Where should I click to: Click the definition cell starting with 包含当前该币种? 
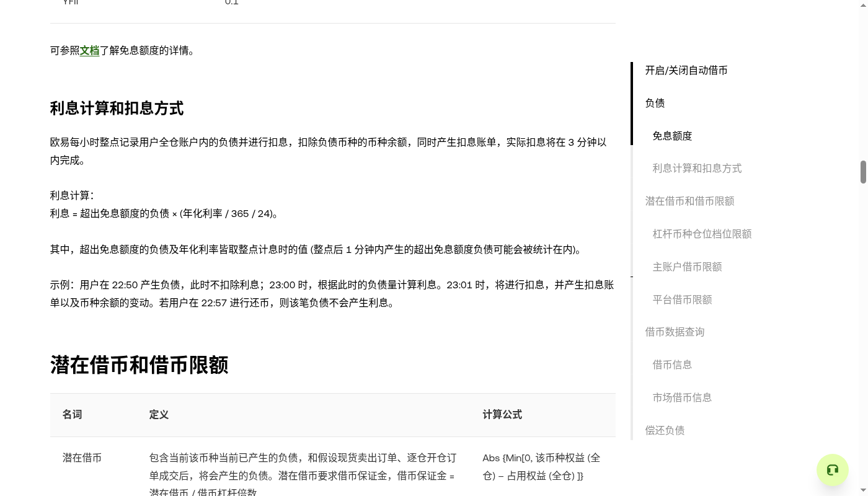(x=303, y=475)
